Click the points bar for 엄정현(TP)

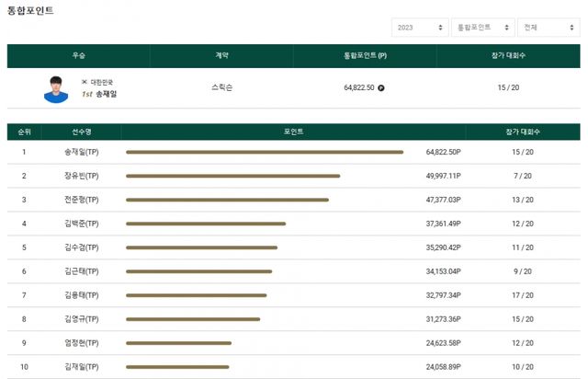coord(178,343)
